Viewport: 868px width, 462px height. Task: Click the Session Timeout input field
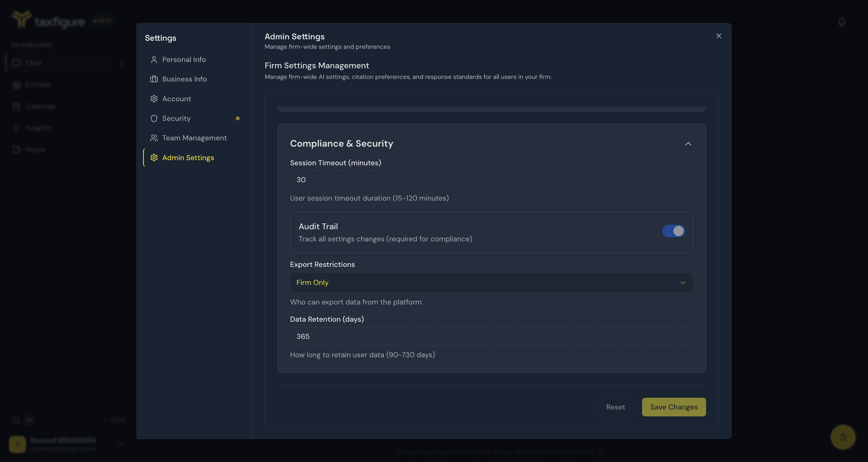[x=491, y=180]
